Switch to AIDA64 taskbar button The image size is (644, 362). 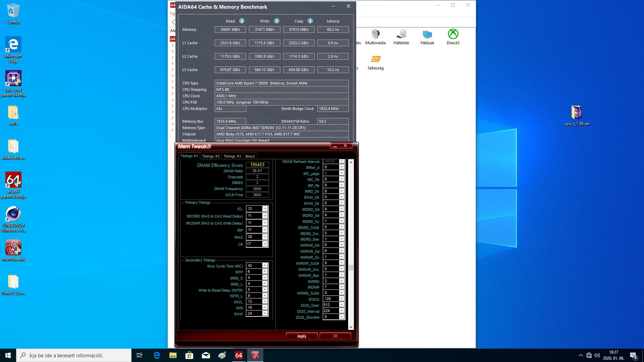pos(238,355)
